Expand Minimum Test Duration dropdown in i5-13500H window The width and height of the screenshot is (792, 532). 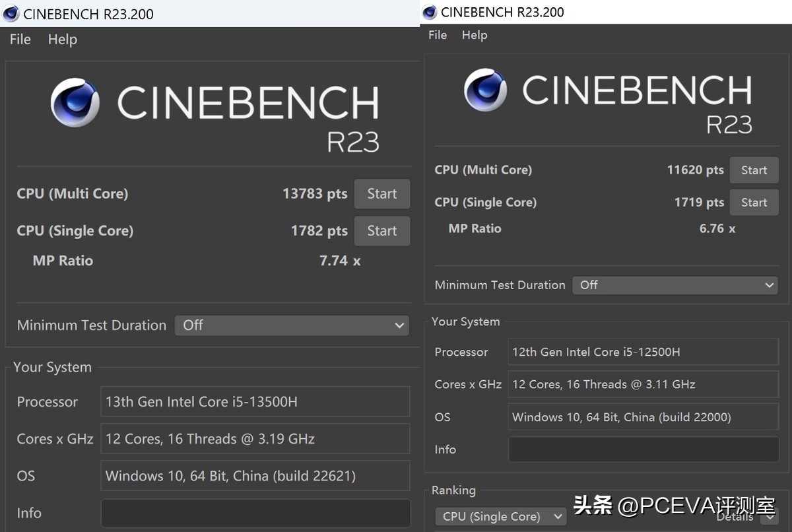(x=292, y=325)
